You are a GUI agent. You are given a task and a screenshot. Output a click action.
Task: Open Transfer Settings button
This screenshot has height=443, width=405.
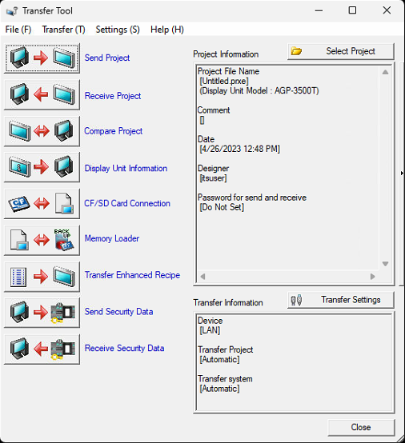pyautogui.click(x=341, y=300)
